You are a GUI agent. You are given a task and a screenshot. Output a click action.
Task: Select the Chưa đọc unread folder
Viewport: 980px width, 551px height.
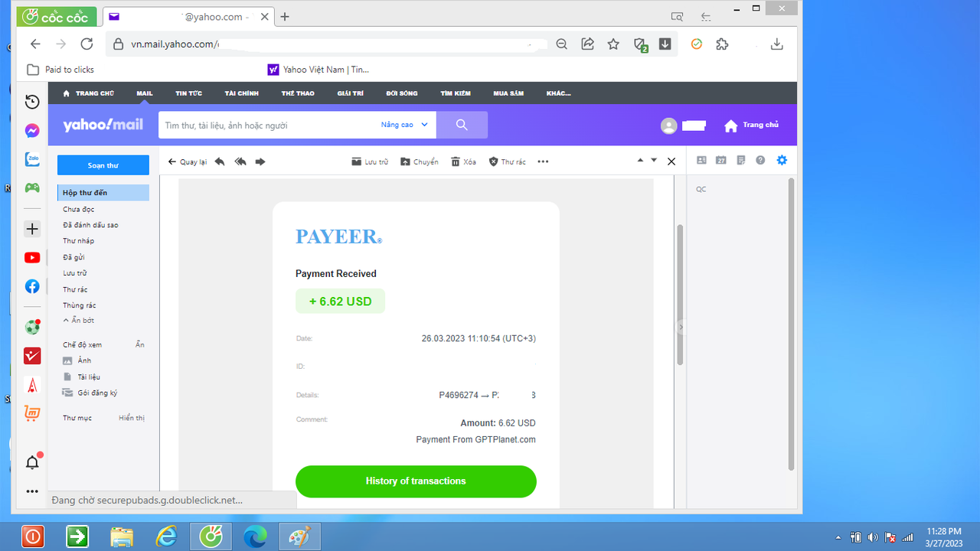[x=79, y=209]
